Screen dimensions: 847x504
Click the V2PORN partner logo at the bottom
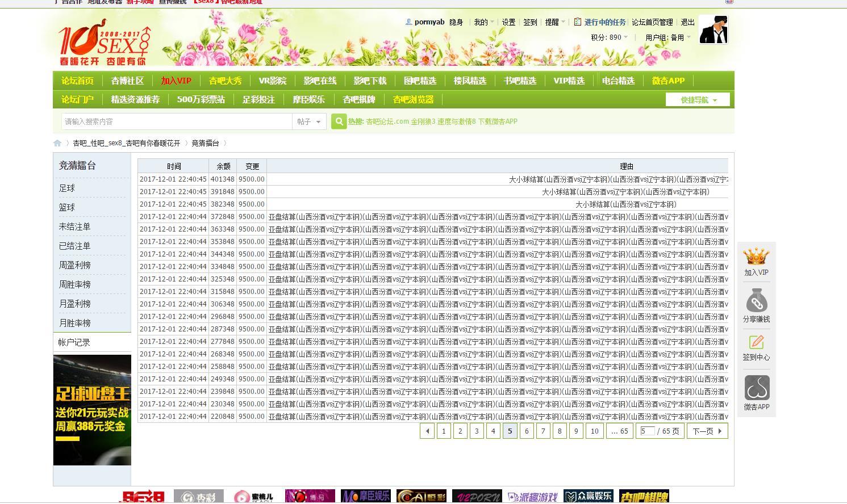coord(477,497)
